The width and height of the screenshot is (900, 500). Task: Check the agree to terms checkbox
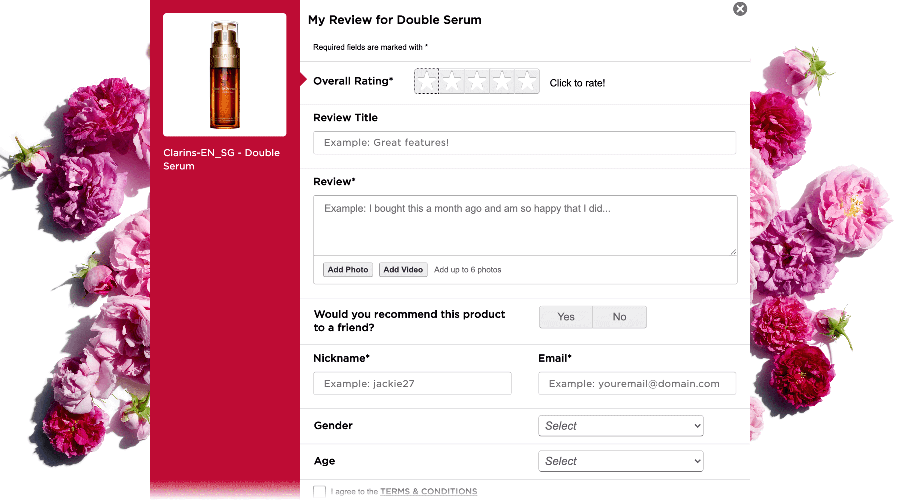(x=319, y=491)
